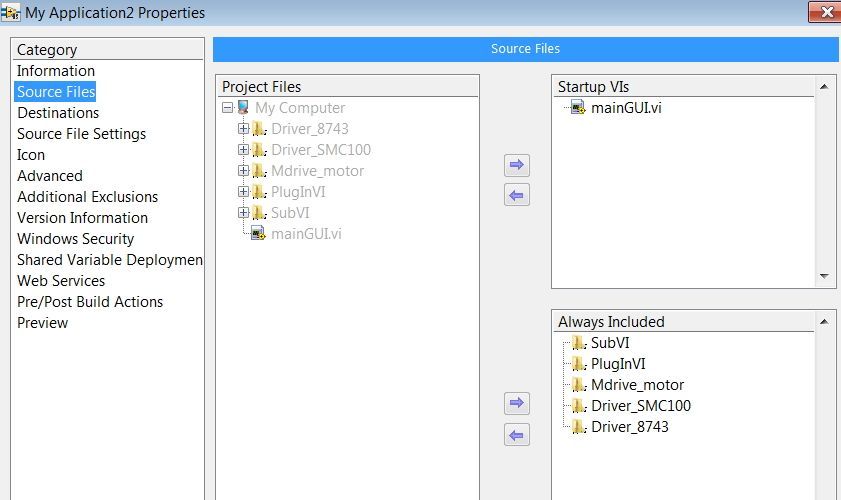Click the PlugInVI folder icon in Always Included
The width and height of the screenshot is (841, 500).
tap(579, 364)
